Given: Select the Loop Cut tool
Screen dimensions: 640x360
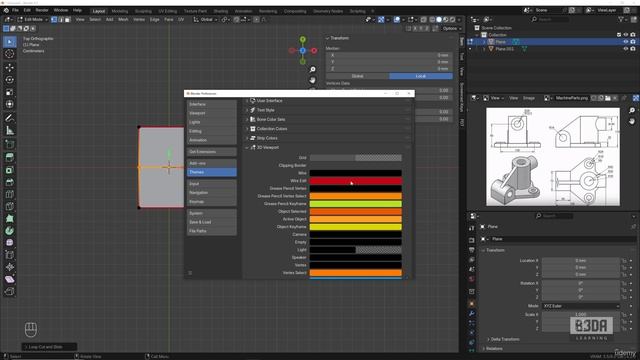Looking at the screenshot, I should click(10, 194).
